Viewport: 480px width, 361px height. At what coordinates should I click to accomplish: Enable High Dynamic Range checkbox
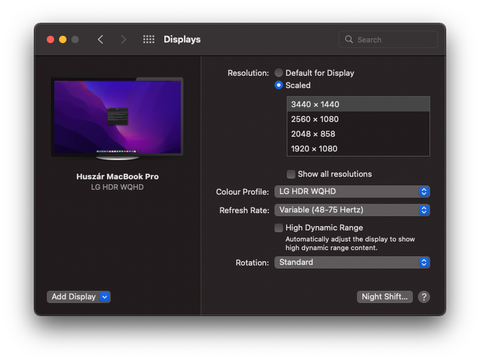click(279, 228)
